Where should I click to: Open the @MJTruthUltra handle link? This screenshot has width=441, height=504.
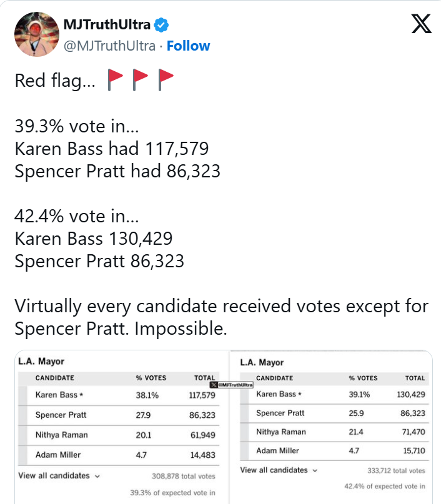tap(109, 46)
